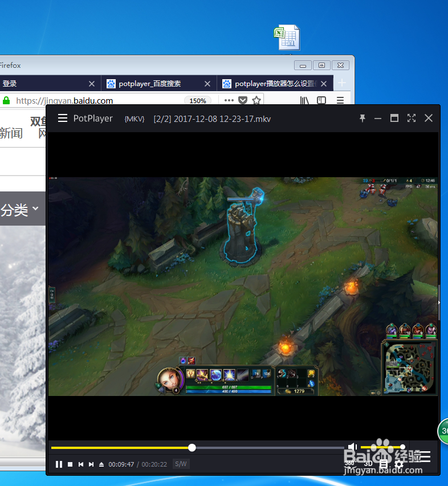
Task: Enable 3D video mode
Action: pyautogui.click(x=368, y=464)
